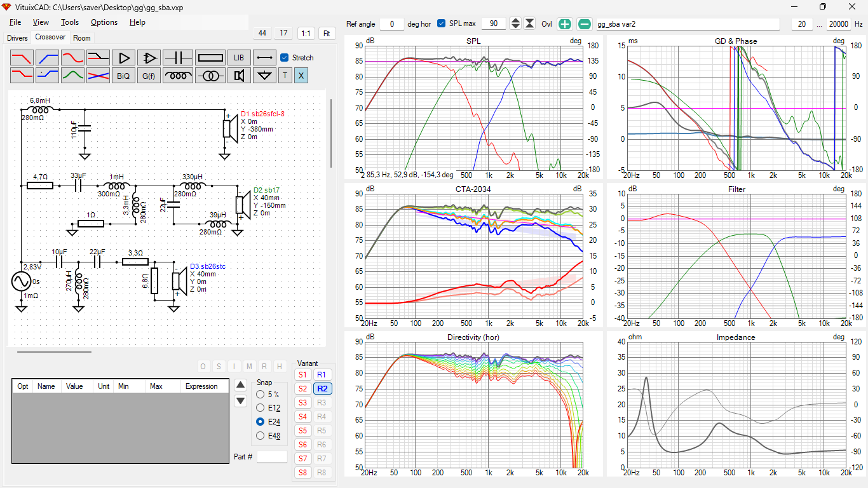Select the green band-pass peak filter icon
The image size is (868, 488).
coord(72,76)
